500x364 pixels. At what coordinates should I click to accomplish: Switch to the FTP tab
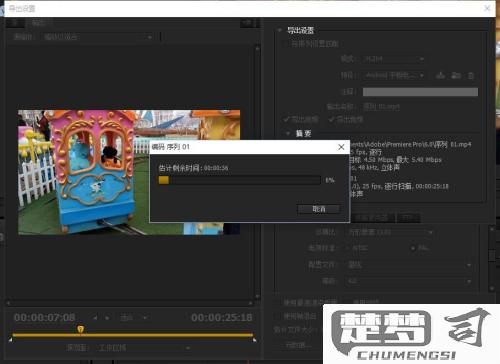click(x=408, y=218)
